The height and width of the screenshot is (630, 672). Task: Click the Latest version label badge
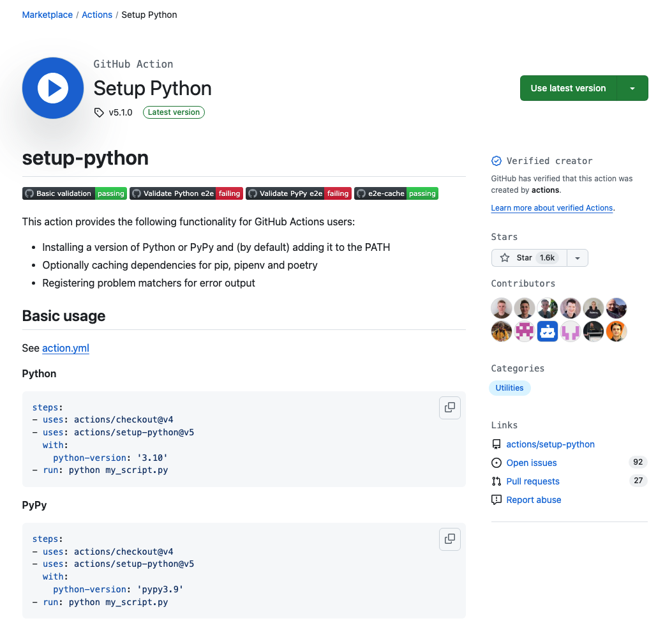(174, 112)
